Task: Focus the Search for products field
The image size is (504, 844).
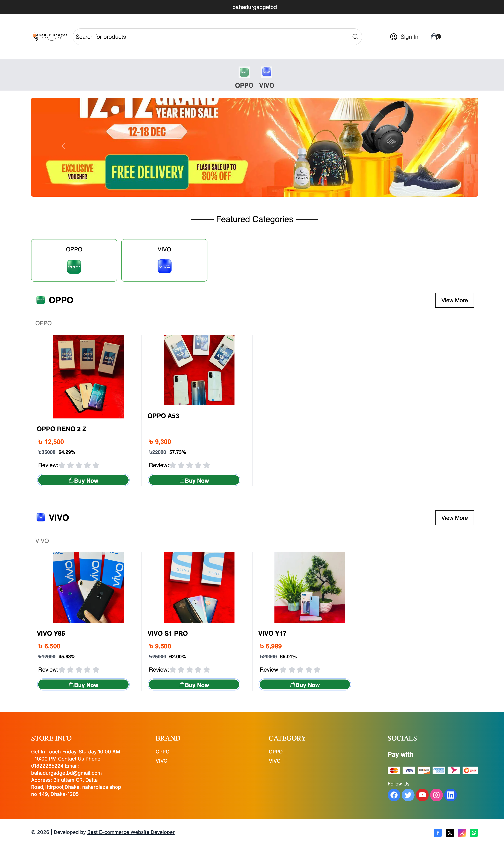Action: (212, 37)
